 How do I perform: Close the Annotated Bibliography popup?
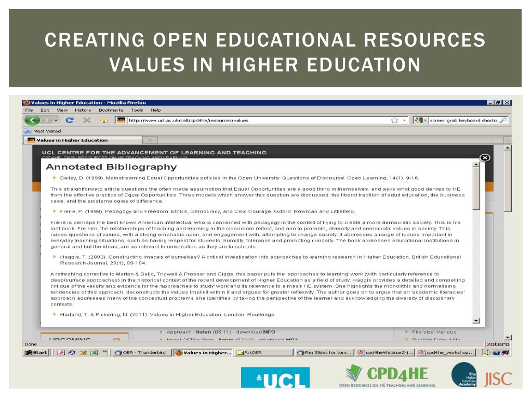(485, 157)
